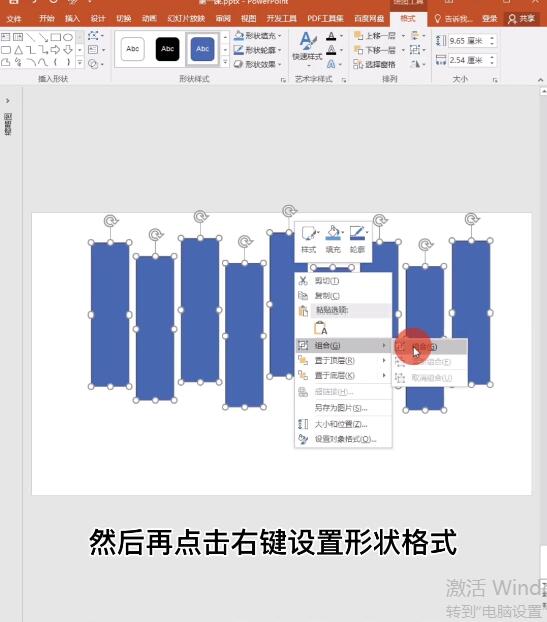
Task: Switch to 设计 design tab
Action: [98, 18]
